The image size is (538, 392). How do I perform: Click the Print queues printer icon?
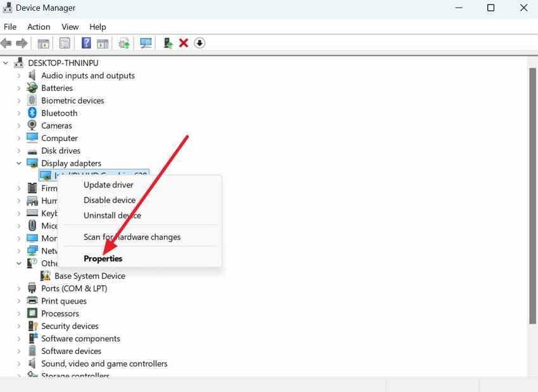(32, 300)
